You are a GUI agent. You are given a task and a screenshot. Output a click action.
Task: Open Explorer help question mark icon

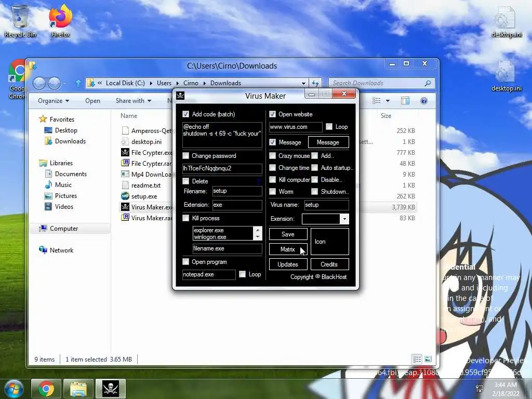click(x=424, y=101)
